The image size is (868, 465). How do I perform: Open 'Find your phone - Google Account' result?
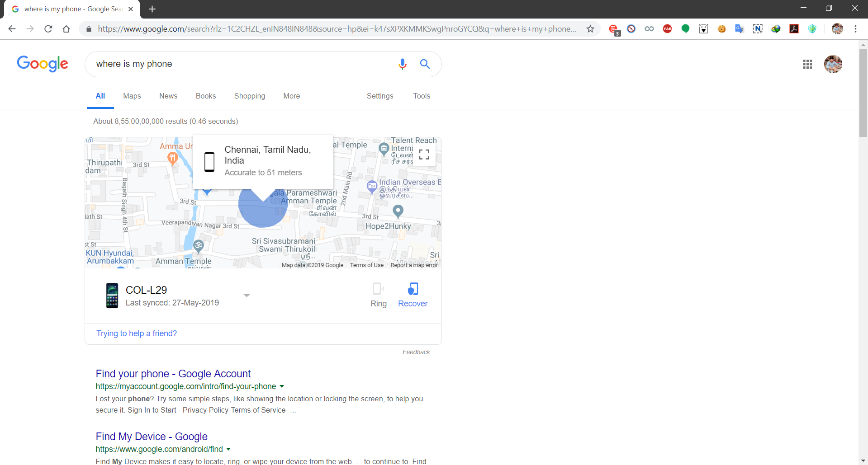click(173, 374)
